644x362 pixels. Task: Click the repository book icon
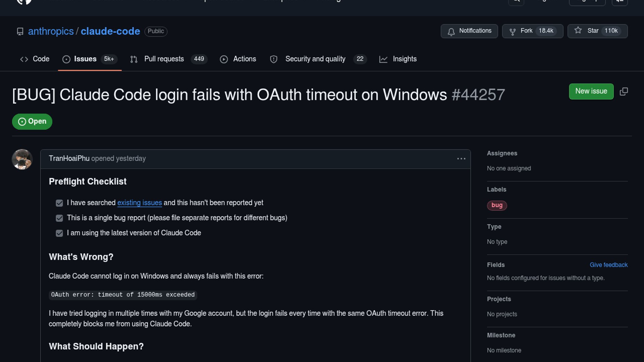[20, 32]
